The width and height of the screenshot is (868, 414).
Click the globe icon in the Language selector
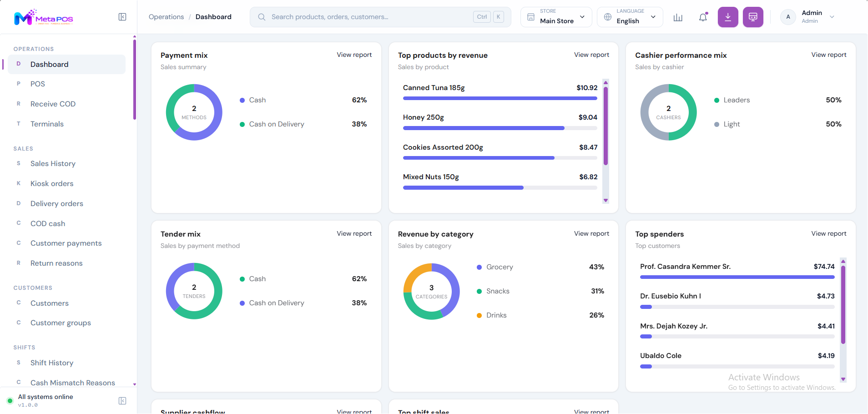[x=607, y=17]
